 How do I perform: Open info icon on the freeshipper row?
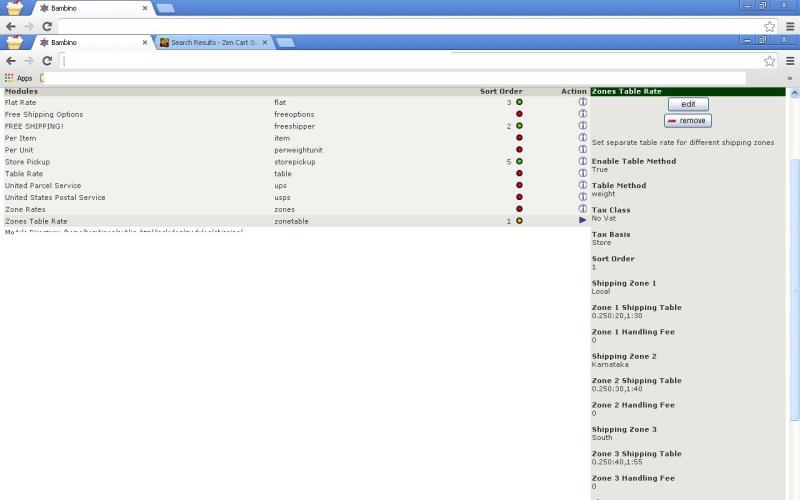tap(583, 126)
